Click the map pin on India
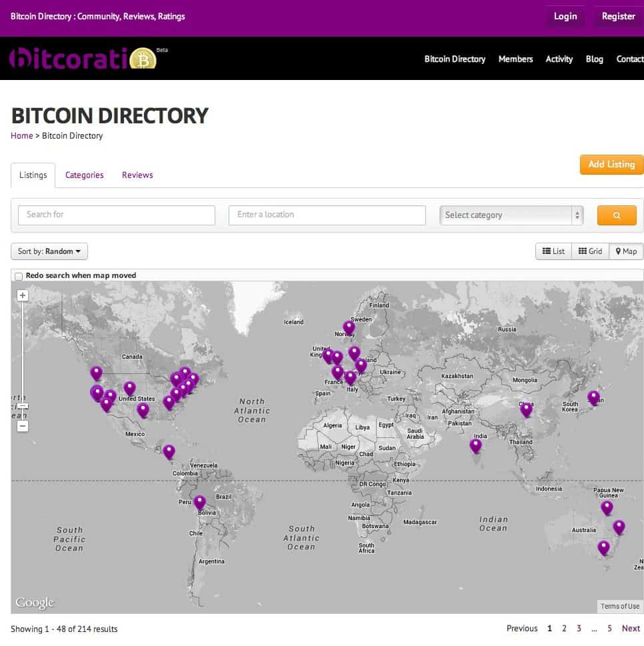 [x=475, y=446]
